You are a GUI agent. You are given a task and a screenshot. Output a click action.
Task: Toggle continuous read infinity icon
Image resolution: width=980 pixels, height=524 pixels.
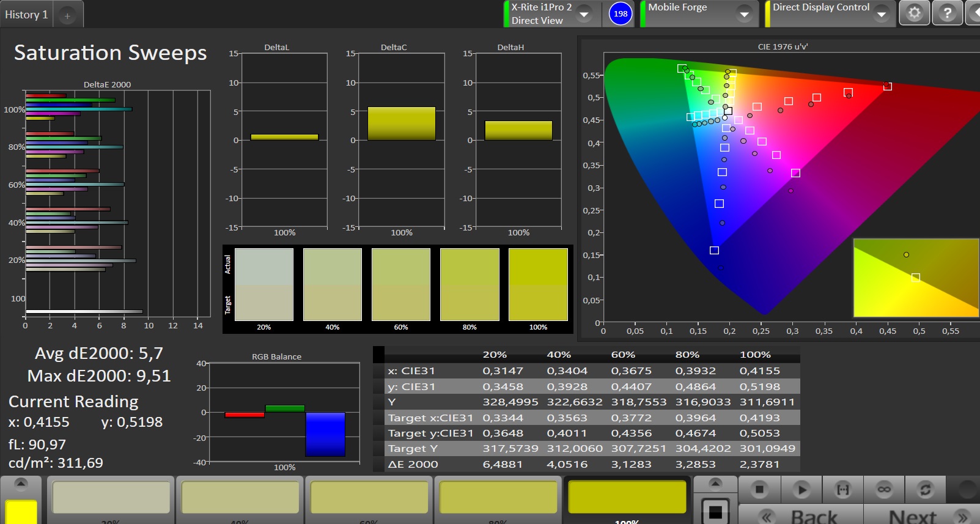tap(884, 490)
